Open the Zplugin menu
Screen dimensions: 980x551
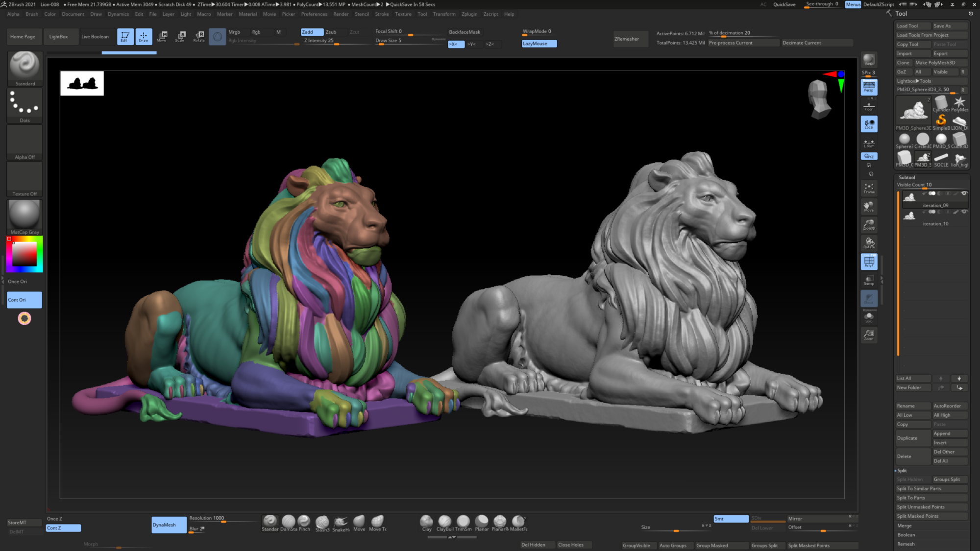tap(469, 14)
